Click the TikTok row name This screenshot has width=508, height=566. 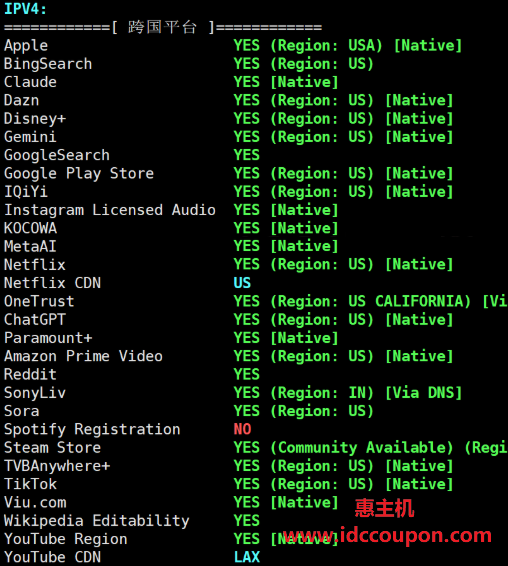(x=30, y=484)
